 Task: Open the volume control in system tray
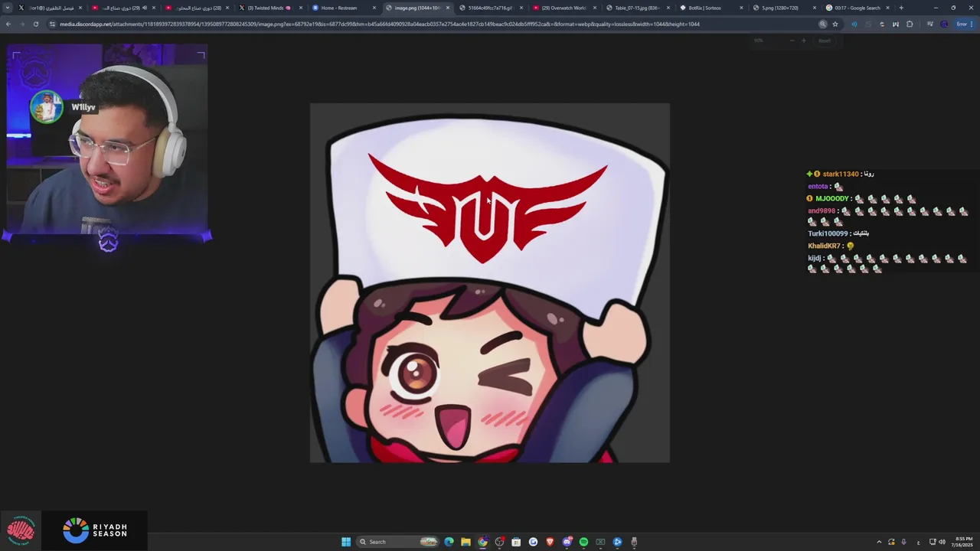pyautogui.click(x=942, y=542)
